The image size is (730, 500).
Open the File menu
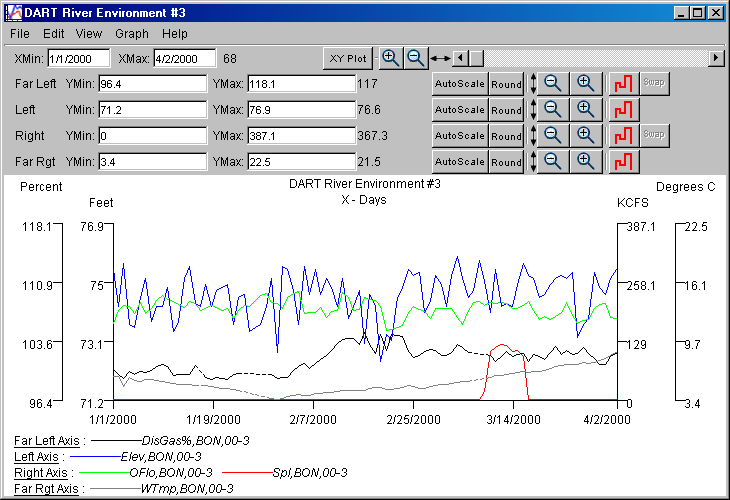click(x=19, y=34)
